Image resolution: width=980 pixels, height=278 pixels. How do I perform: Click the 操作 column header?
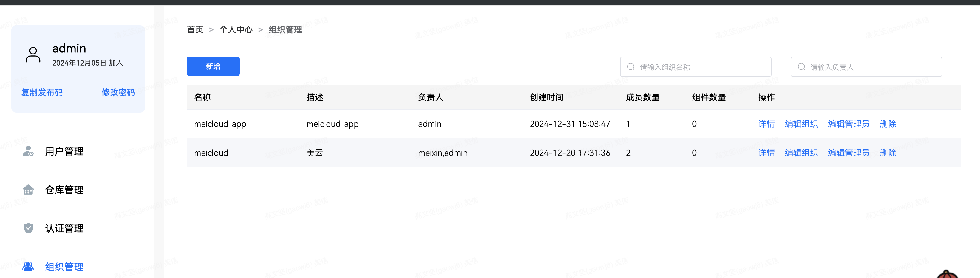(x=766, y=97)
